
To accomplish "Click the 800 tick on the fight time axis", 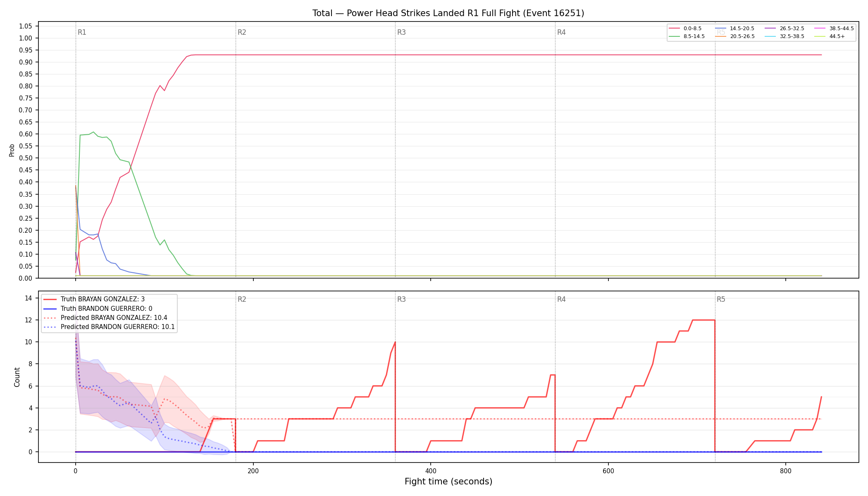I will click(786, 471).
